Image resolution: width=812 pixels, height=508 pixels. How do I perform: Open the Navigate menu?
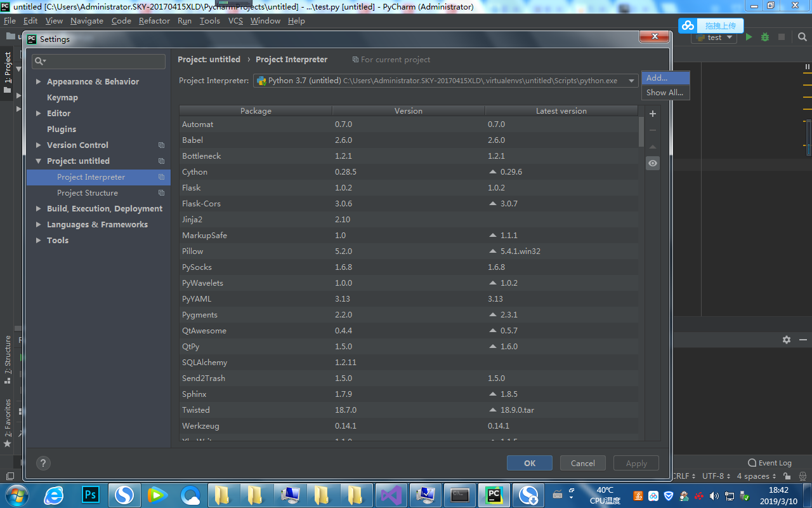point(87,21)
